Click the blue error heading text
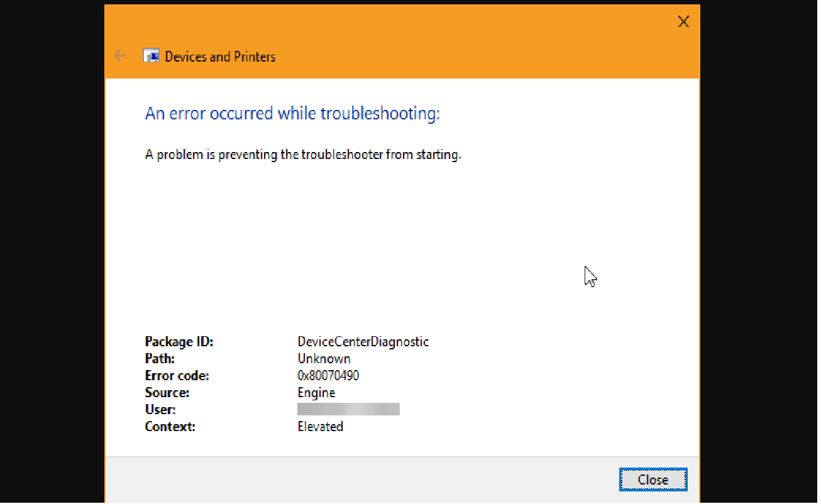Screen dimensions: 821x504 [x=292, y=113]
